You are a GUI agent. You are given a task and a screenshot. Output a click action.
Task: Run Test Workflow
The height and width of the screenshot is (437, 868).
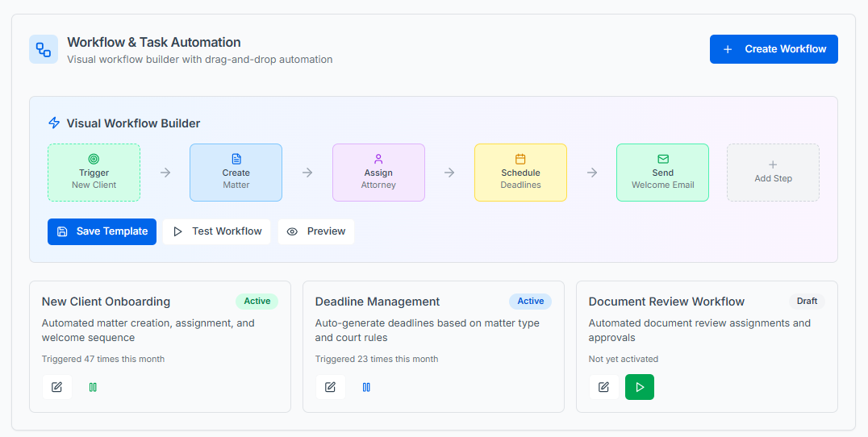(217, 231)
